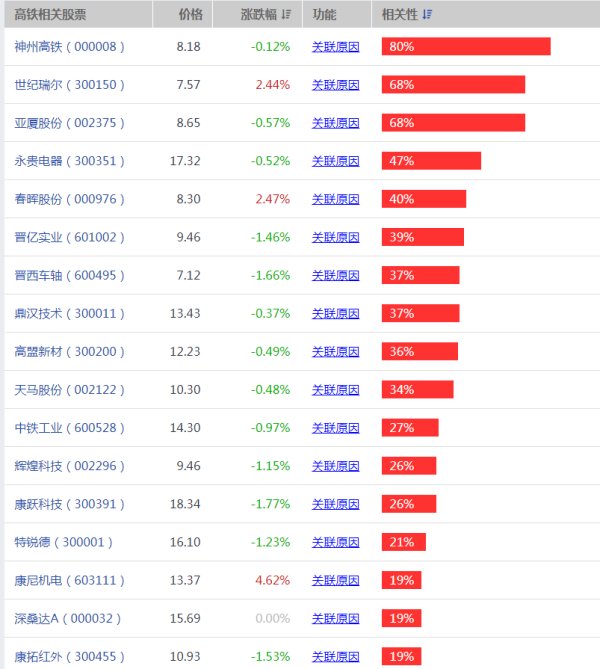View 关联原因 for 中铁工业

click(x=335, y=428)
